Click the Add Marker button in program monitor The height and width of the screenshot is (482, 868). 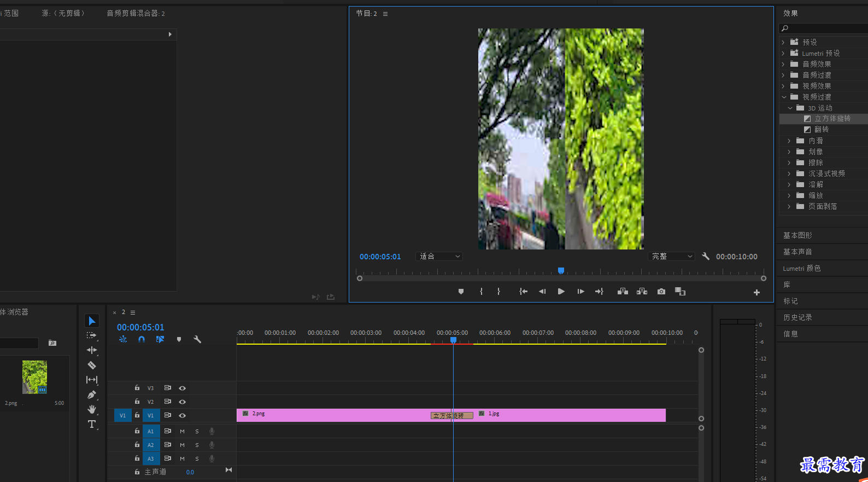click(x=461, y=292)
